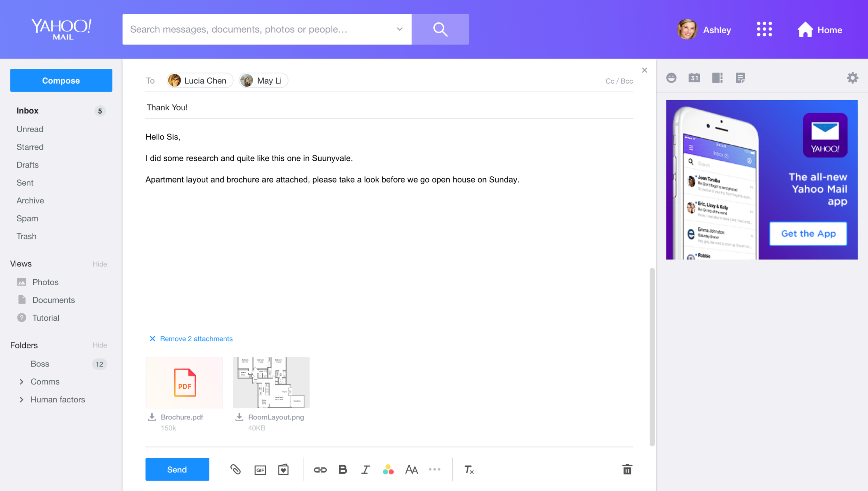Insert a link using the chain icon

[x=320, y=469]
